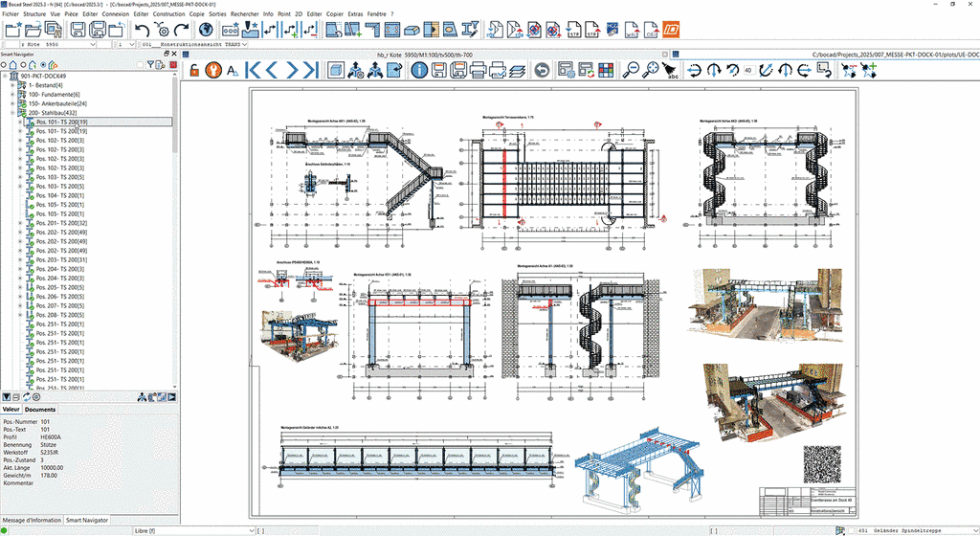Click the filter funnel in Smart Navigator
This screenshot has width=980, height=536.
(150, 64)
